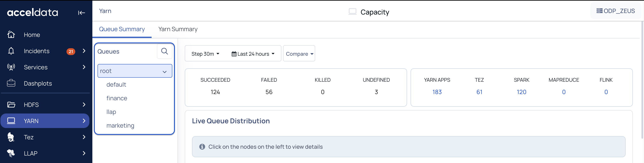Image resolution: width=644 pixels, height=163 pixels.
Task: Switch to the Yarn Summary tab
Action: point(178,29)
